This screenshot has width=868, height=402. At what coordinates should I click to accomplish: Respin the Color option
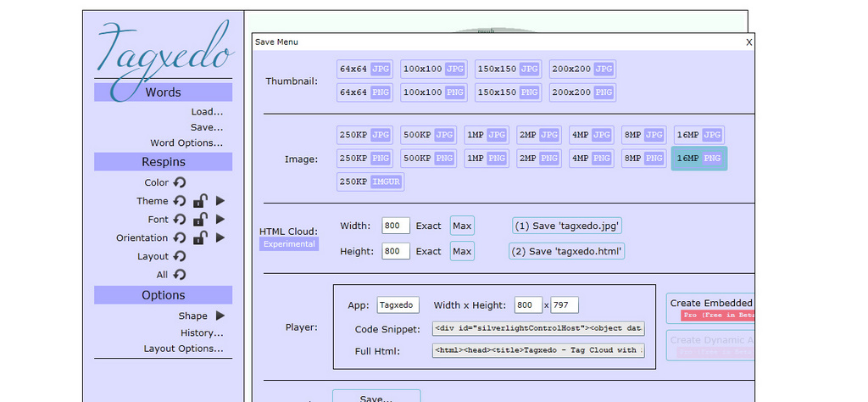179,182
